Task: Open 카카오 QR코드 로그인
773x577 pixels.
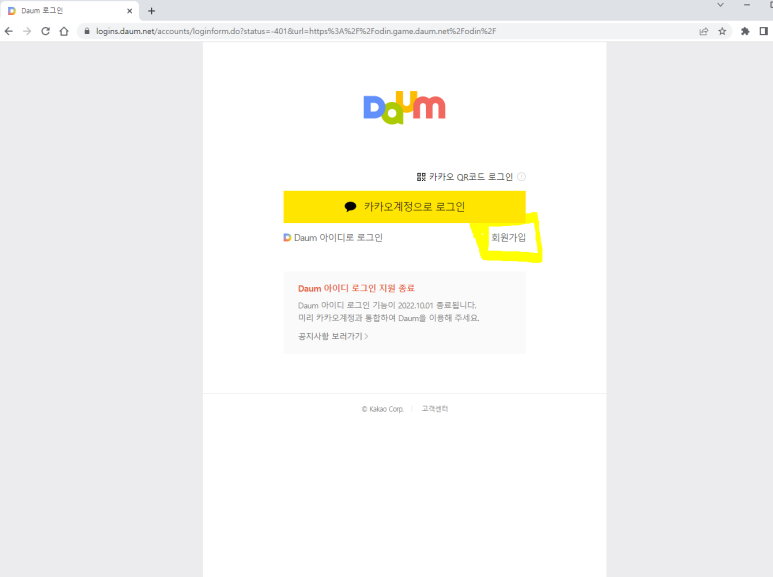Action: (x=465, y=177)
